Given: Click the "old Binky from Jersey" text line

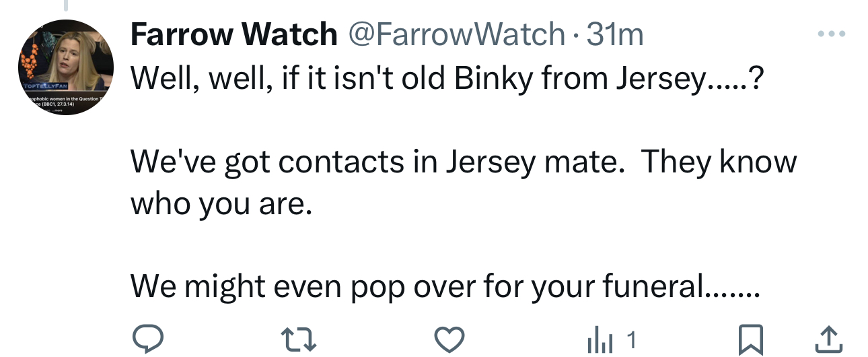Looking at the screenshot, I should coord(447,80).
